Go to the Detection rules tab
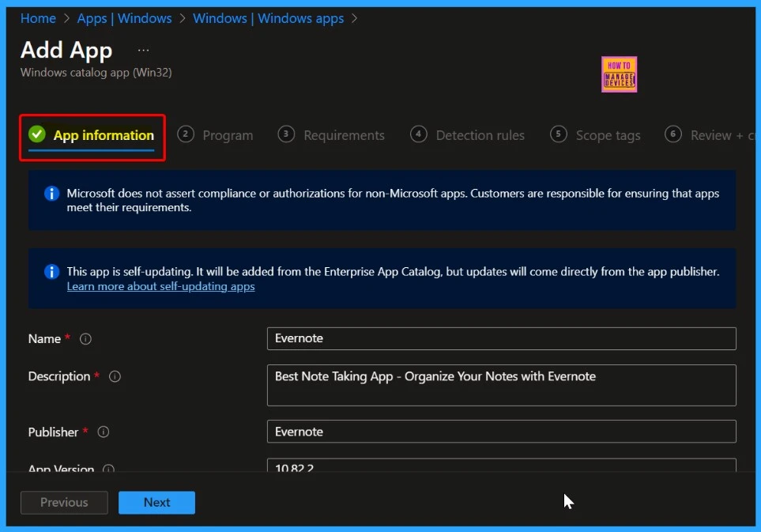The image size is (761, 532). tap(467, 135)
